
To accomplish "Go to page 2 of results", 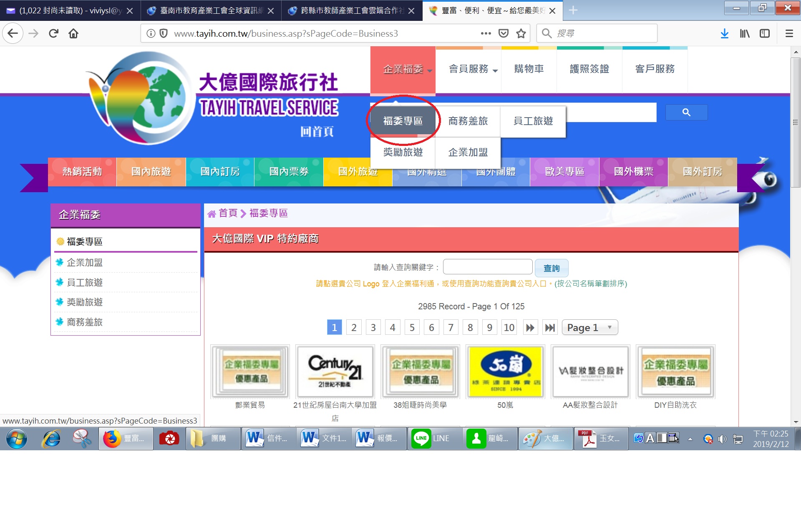I will (354, 327).
